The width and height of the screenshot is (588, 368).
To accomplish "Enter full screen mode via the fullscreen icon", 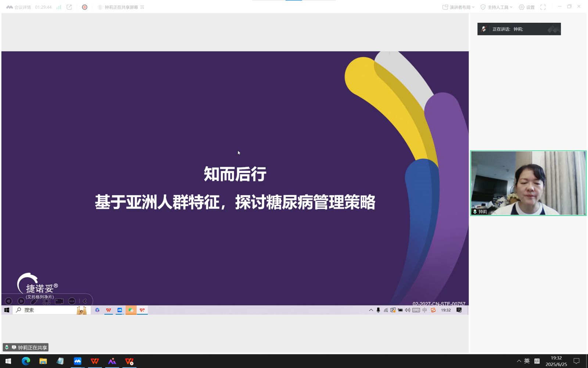I will pos(543,7).
